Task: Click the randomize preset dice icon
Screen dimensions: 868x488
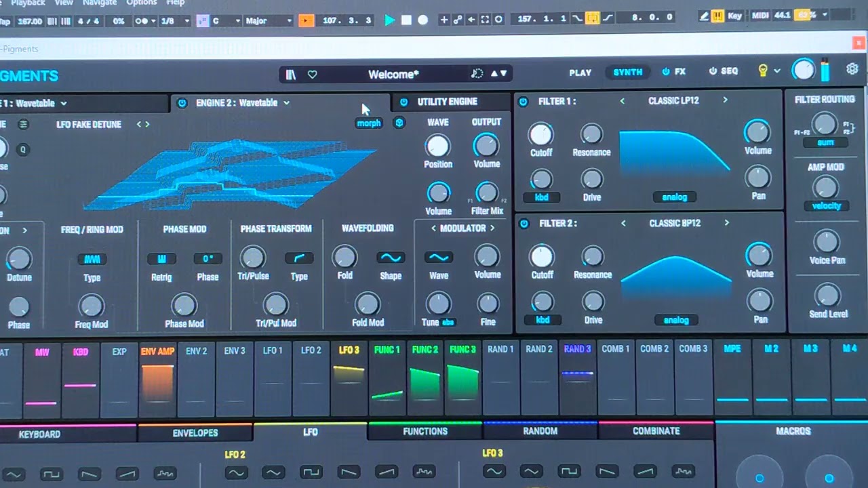Action: click(477, 74)
